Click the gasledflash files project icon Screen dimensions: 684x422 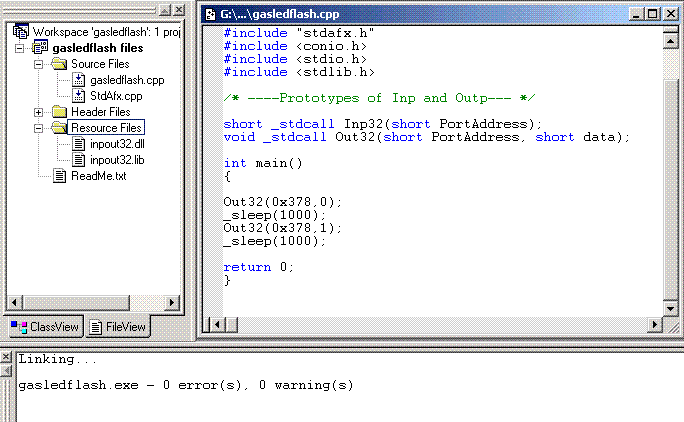(x=41, y=48)
